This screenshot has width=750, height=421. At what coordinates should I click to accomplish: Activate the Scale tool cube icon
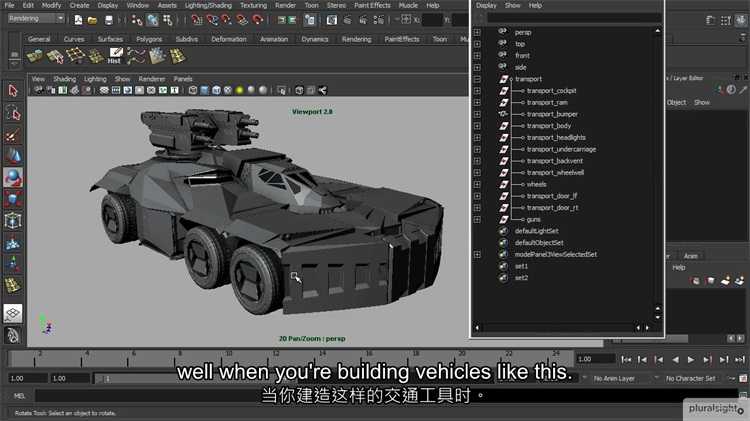[x=13, y=199]
